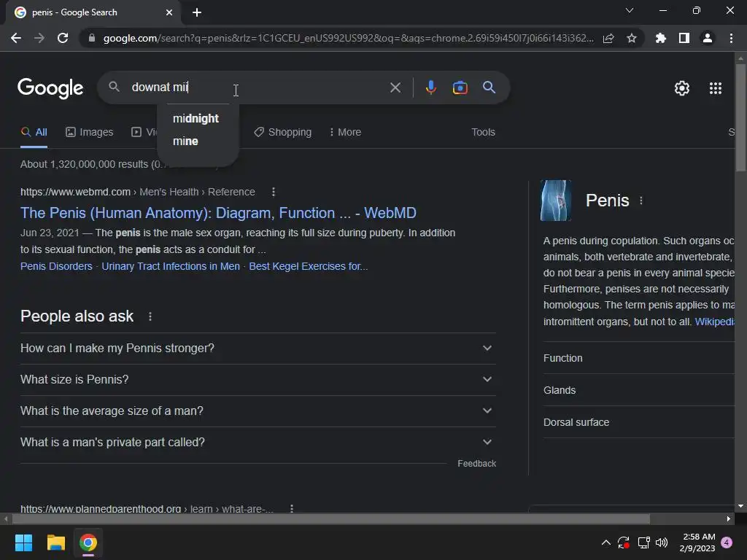Bookmark this tab with the star icon
747x560 pixels.
coord(632,38)
